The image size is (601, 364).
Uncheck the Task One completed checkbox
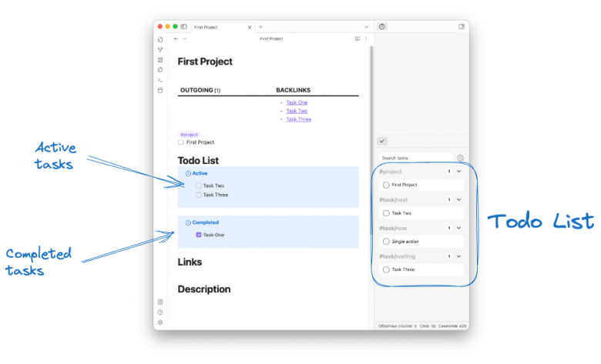coord(199,235)
